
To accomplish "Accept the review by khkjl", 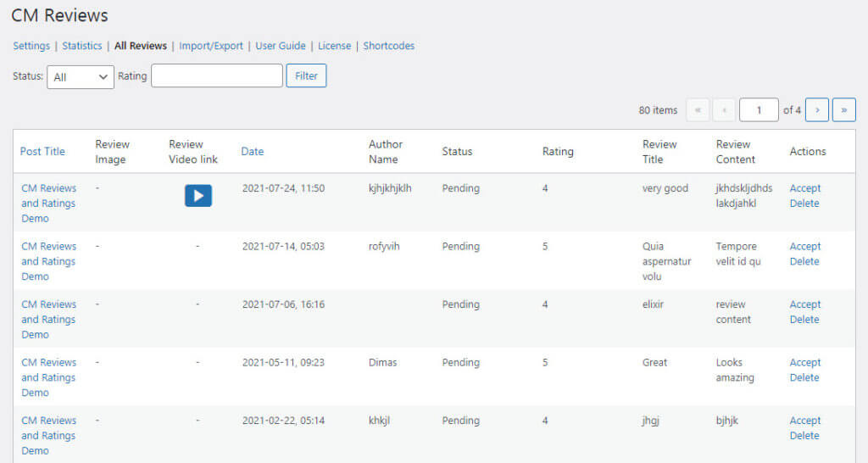I will pos(805,421).
